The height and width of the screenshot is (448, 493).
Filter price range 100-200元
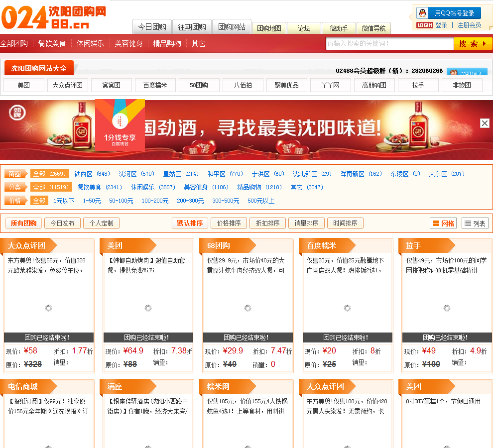pos(155,201)
